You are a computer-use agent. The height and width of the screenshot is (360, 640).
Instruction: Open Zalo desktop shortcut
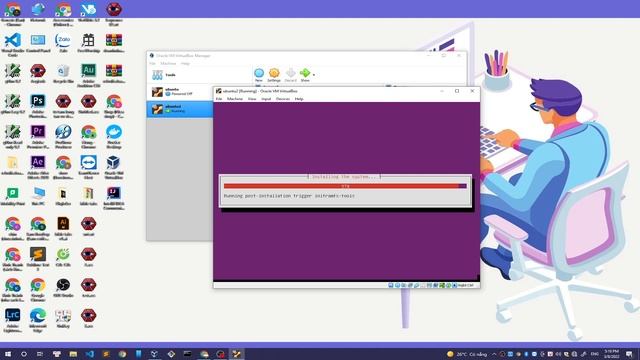[63, 44]
